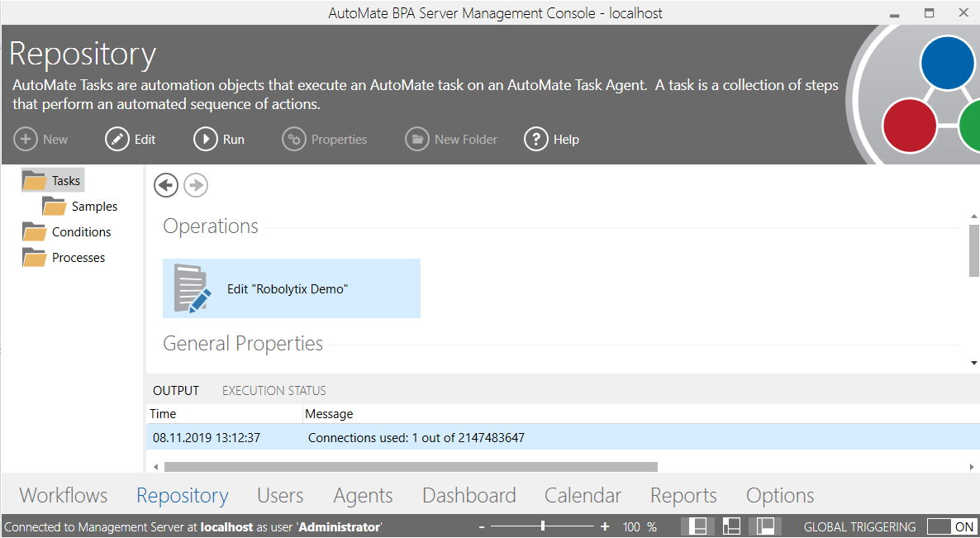
Task: Click output scroll right arrow
Action: click(972, 467)
